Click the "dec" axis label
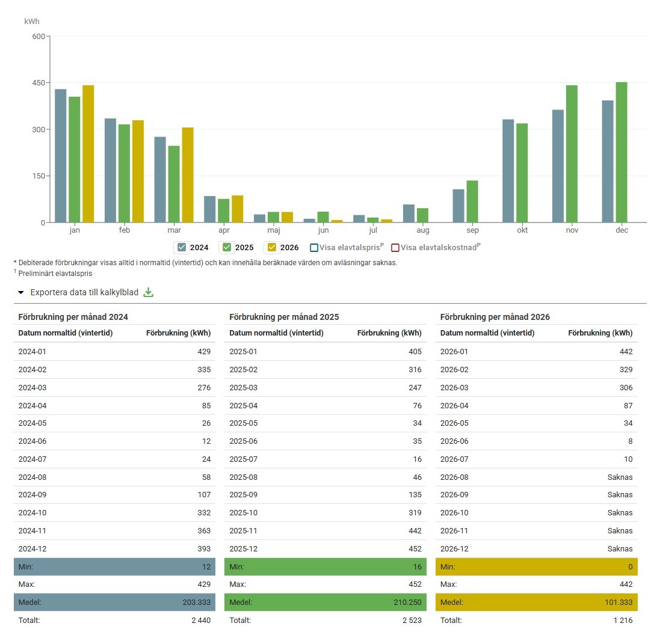Viewport: 657px width, 644px height. coord(622,230)
